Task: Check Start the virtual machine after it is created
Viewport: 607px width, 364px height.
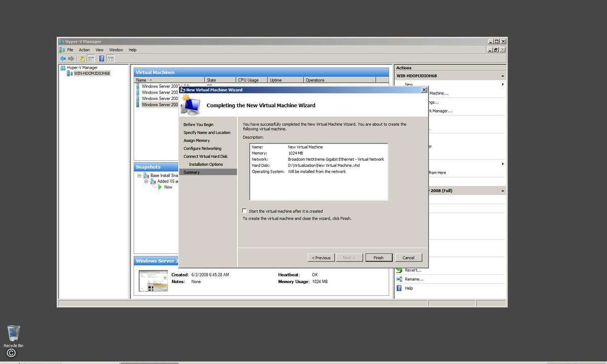Action: (245, 211)
